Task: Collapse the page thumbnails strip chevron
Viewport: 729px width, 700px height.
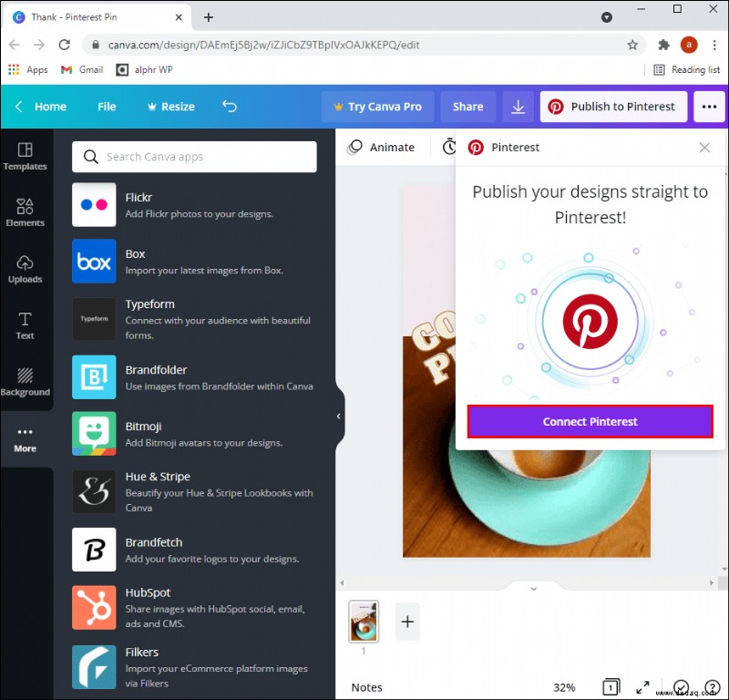Action: 534,589
